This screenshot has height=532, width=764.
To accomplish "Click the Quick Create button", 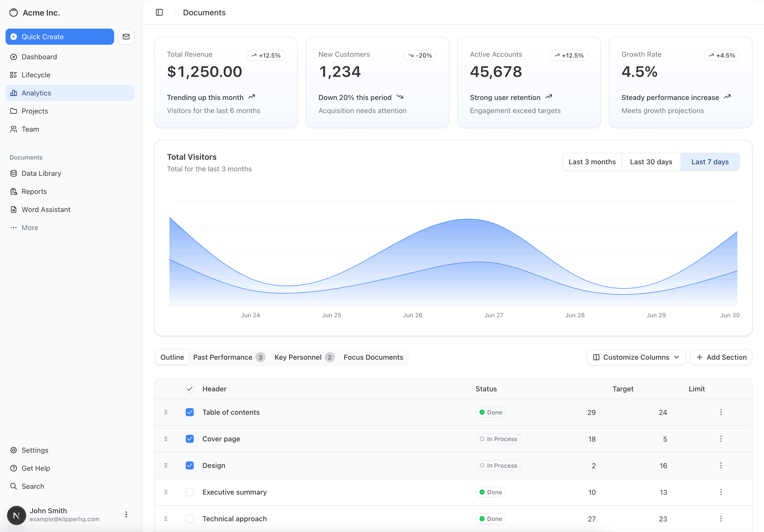I will coord(60,37).
